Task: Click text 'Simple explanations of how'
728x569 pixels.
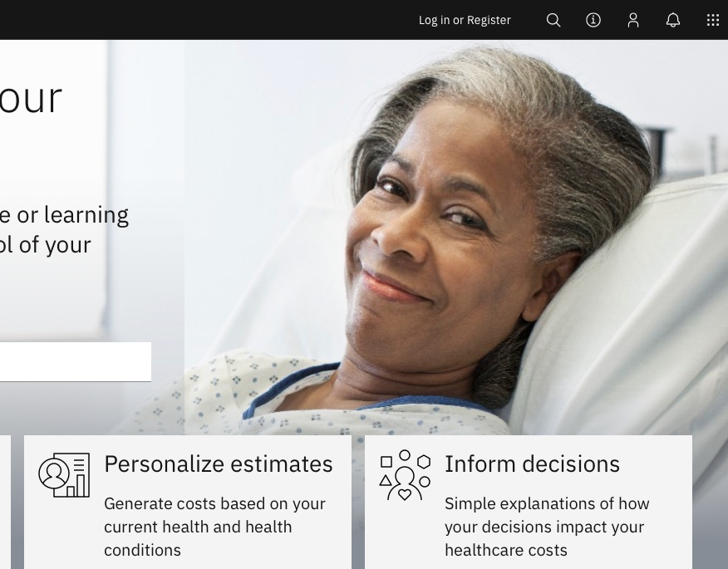Action: pyautogui.click(x=547, y=503)
